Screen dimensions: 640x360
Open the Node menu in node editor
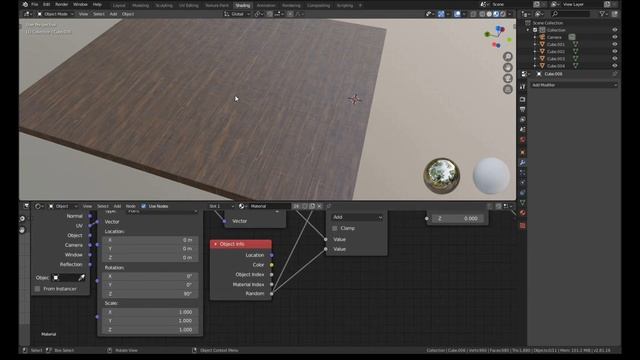tap(131, 206)
